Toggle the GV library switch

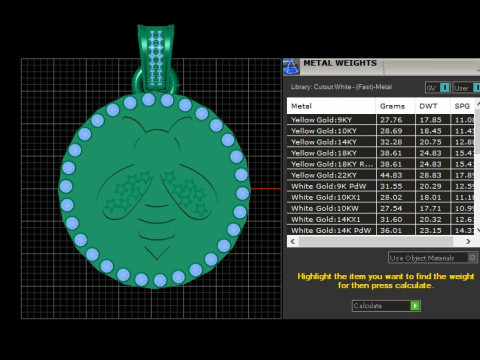(x=444, y=88)
